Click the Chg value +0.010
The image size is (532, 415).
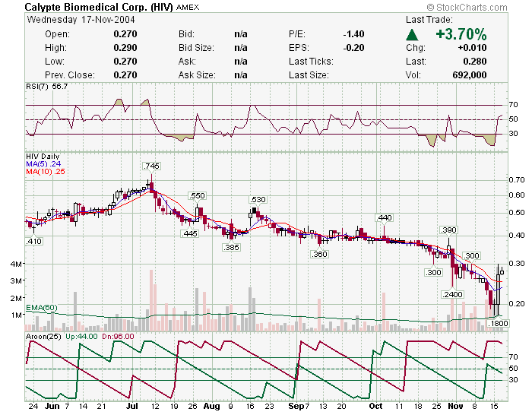click(472, 48)
